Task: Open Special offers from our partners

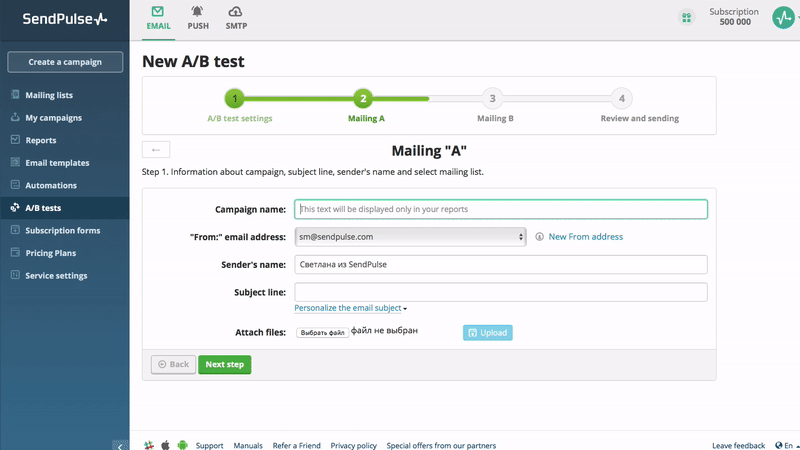Action: (441, 445)
